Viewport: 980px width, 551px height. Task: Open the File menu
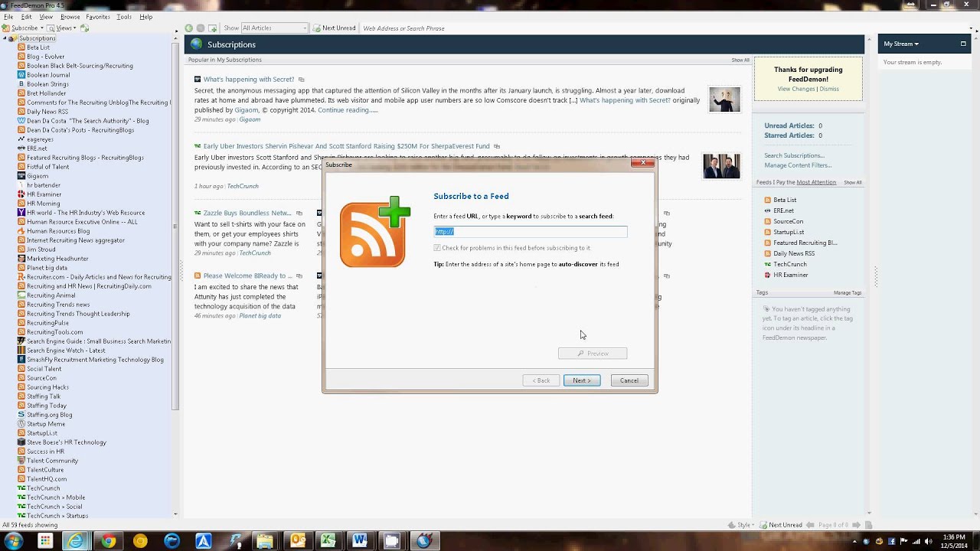pyautogui.click(x=8, y=17)
